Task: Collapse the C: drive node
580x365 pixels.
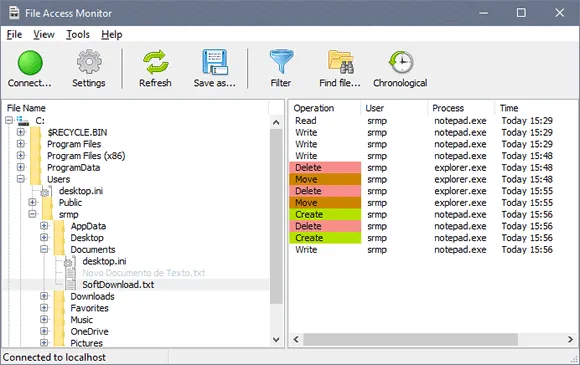Action: (x=9, y=120)
